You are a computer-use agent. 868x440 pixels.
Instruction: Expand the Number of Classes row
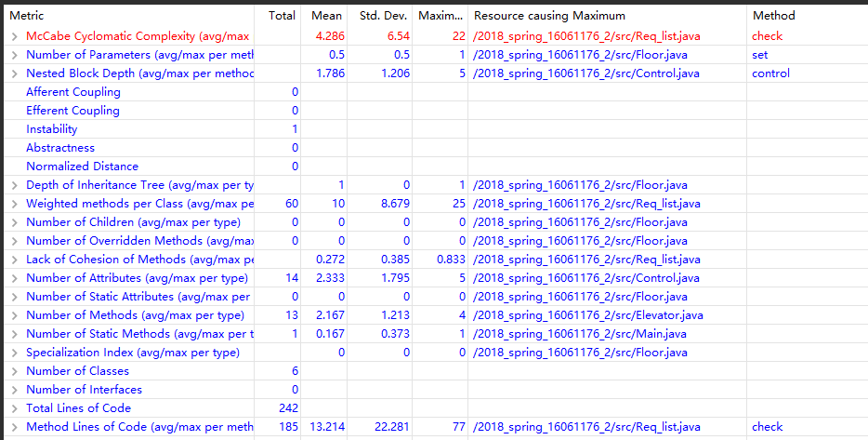point(14,371)
